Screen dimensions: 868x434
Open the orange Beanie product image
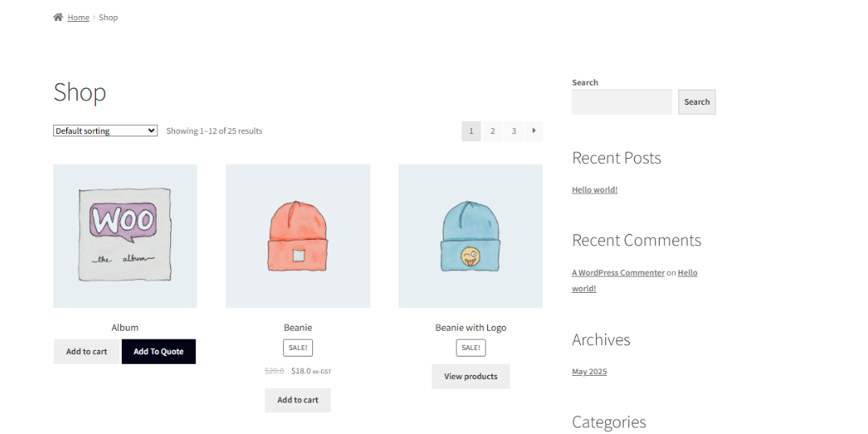[x=298, y=236]
